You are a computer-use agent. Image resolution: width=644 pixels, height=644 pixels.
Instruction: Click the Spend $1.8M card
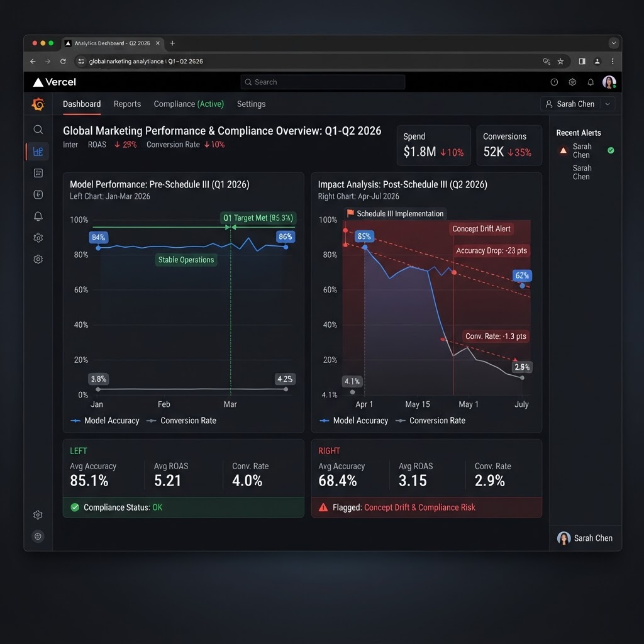(x=434, y=145)
